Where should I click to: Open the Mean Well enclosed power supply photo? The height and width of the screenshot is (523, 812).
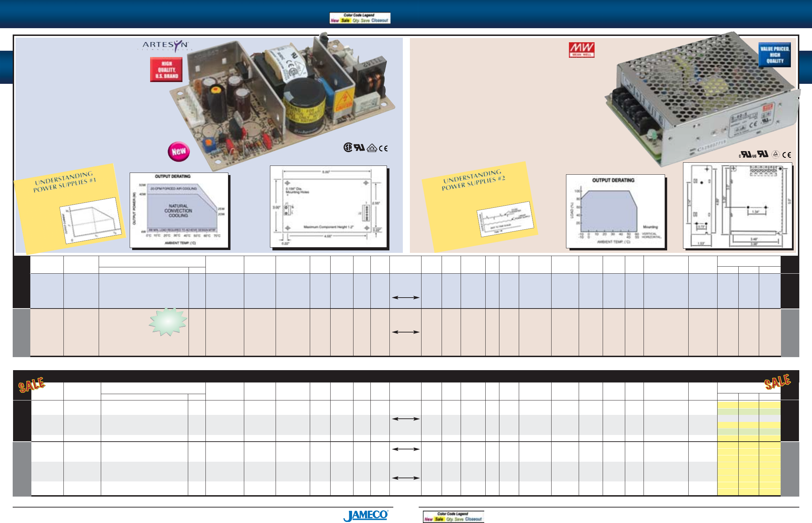[702, 99]
